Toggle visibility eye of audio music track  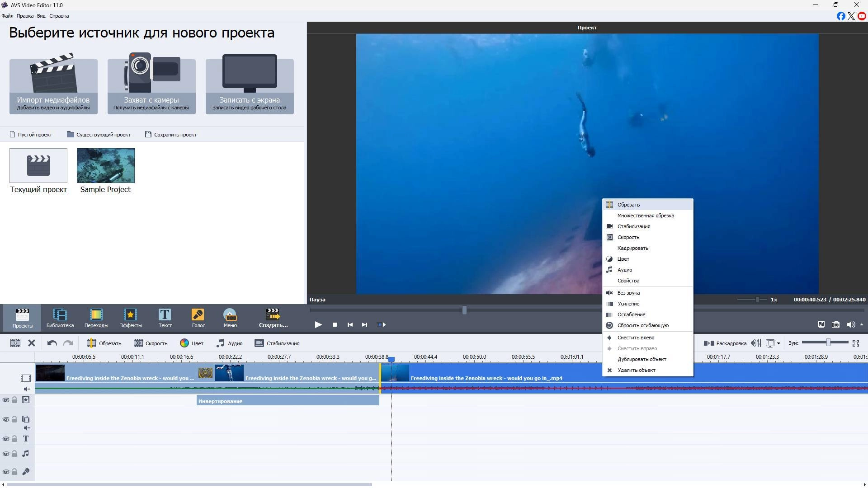click(6, 454)
